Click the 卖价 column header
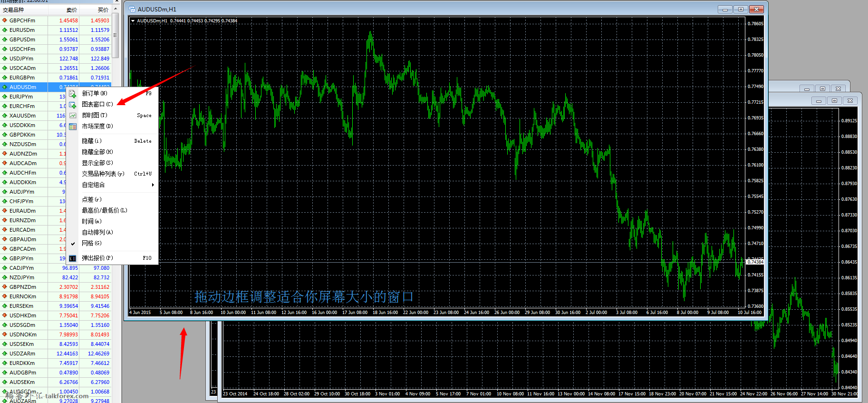This screenshot has height=403, width=868. point(64,10)
